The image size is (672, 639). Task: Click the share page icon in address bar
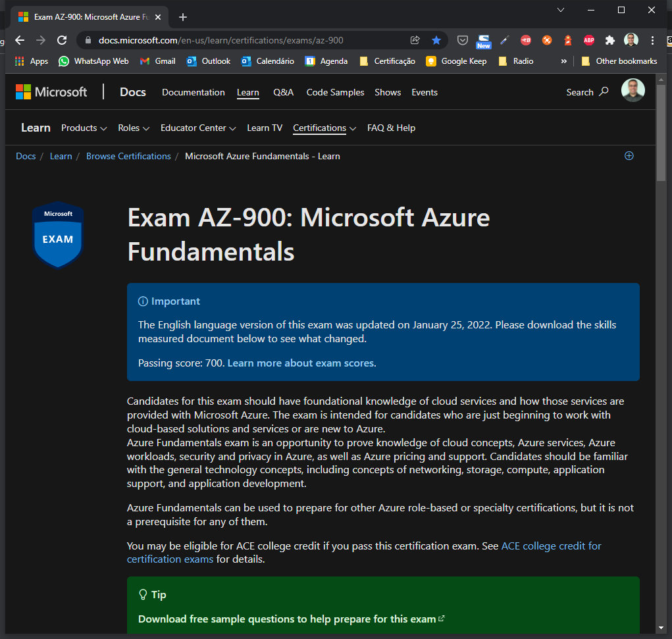point(415,40)
